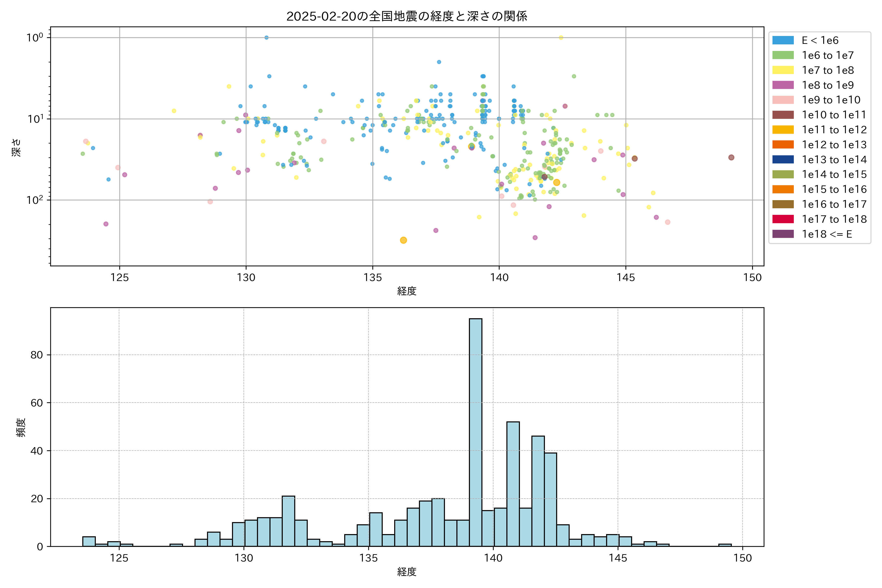Image resolution: width=882 pixels, height=588 pixels.
Task: Click the large orange point near longitude 136
Action: (x=403, y=240)
